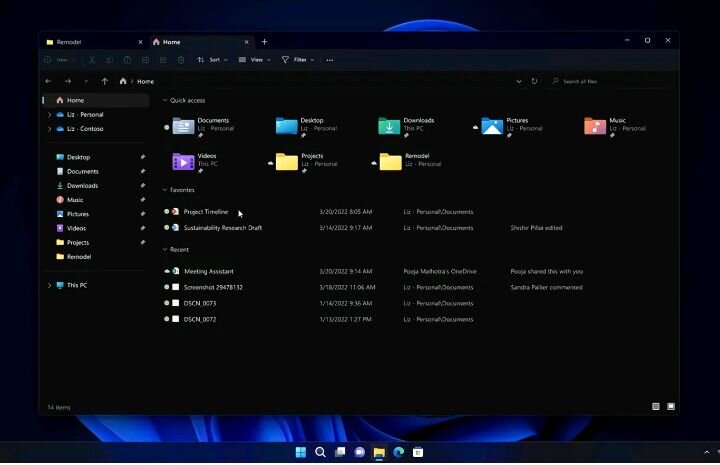
Task: Expand This PC tree node
Action: 50,286
